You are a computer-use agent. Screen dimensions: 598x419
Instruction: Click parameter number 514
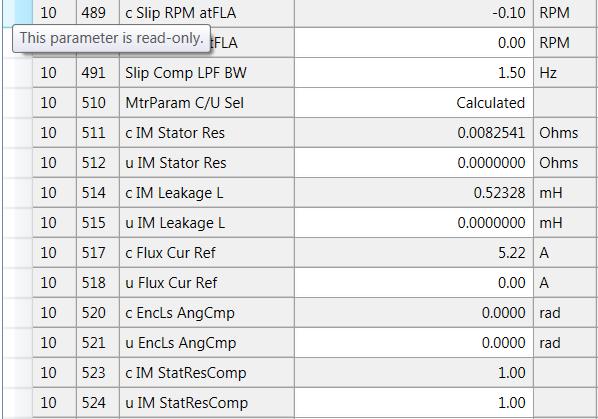pos(93,193)
